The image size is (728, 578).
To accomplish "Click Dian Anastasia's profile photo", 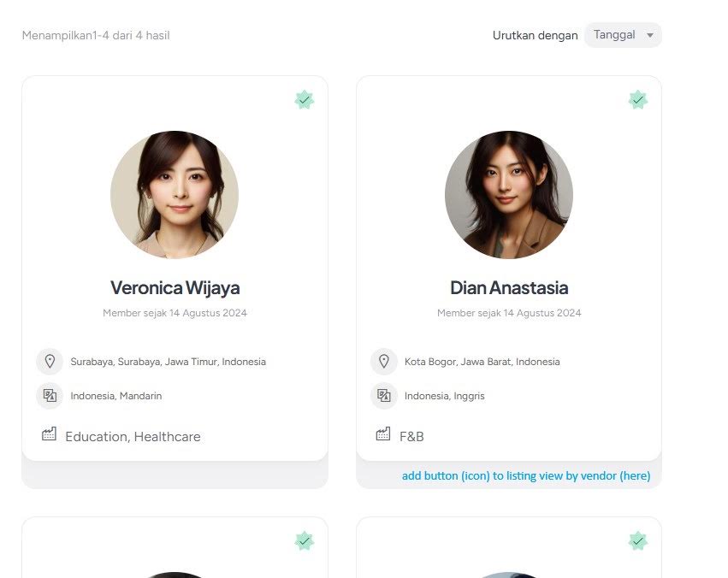I will tap(509, 195).
